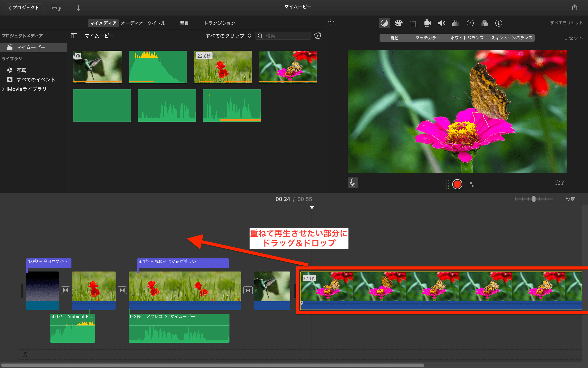Click 完了 to finish voiceover
Viewport: 588px width, 368px height.
pyautogui.click(x=560, y=183)
